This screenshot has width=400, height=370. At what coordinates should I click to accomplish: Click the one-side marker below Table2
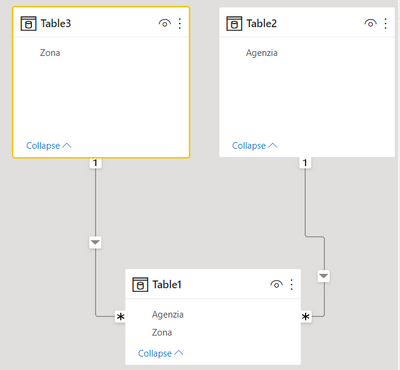point(305,163)
